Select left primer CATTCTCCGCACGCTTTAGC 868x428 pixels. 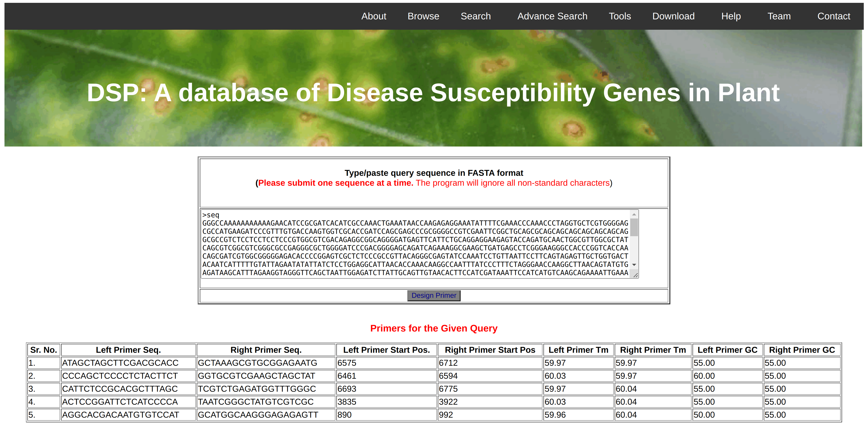[120, 389]
